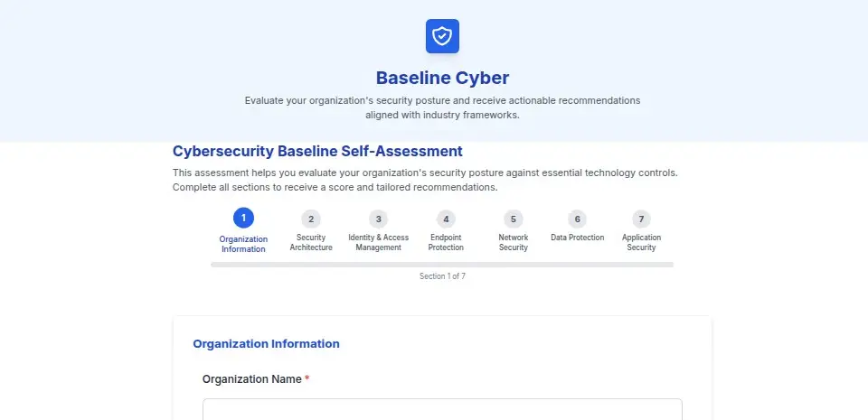Click the number 1 step circle
Screen dimensions: 868x420
[x=243, y=219]
